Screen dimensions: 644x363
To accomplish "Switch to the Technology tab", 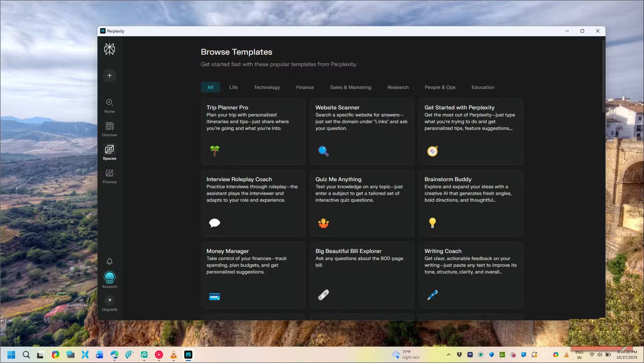I will coord(267,87).
